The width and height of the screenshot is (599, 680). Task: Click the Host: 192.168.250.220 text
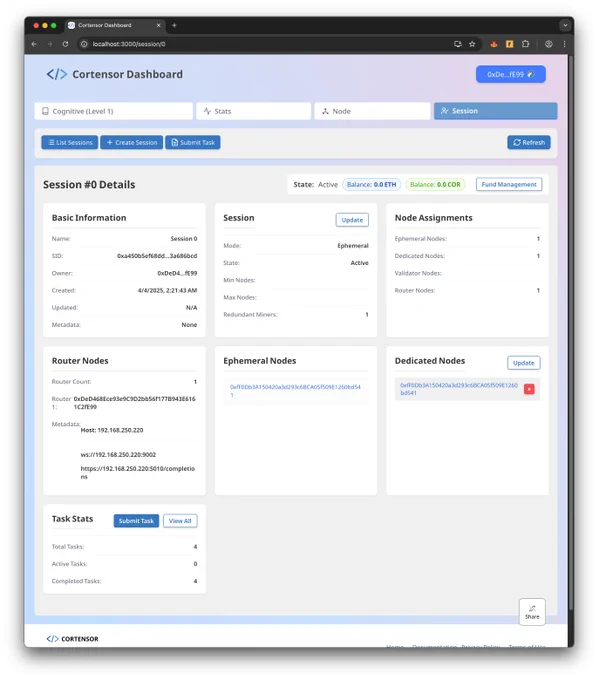pyautogui.click(x=111, y=430)
